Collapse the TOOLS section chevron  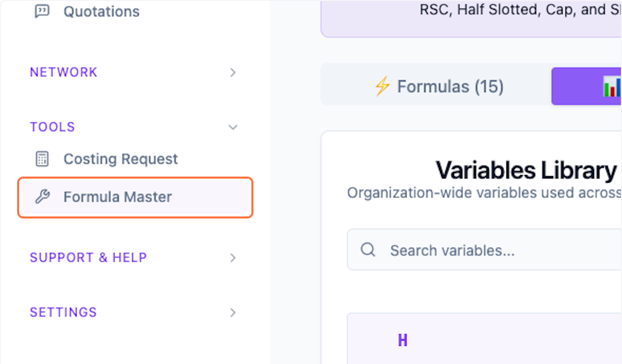(233, 127)
